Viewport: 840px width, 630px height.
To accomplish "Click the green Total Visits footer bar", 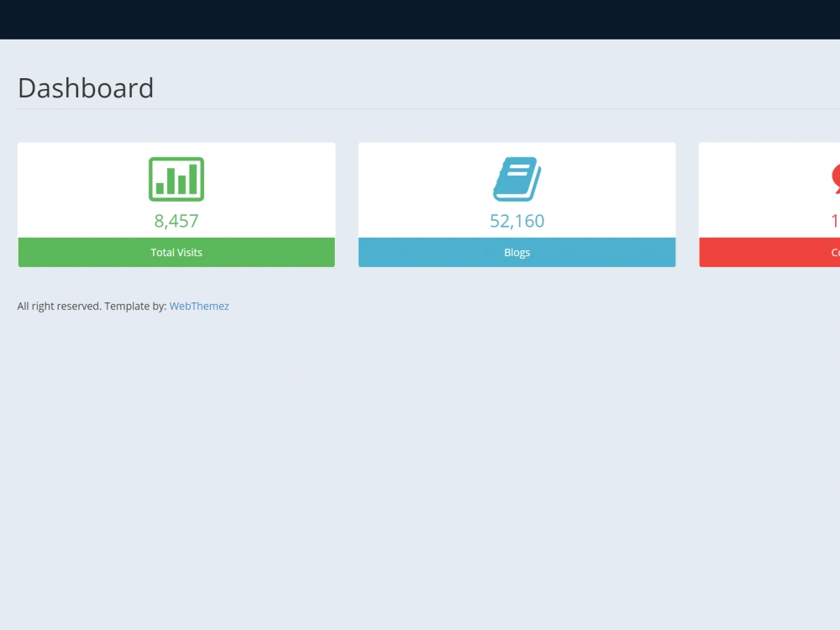I will tap(176, 252).
